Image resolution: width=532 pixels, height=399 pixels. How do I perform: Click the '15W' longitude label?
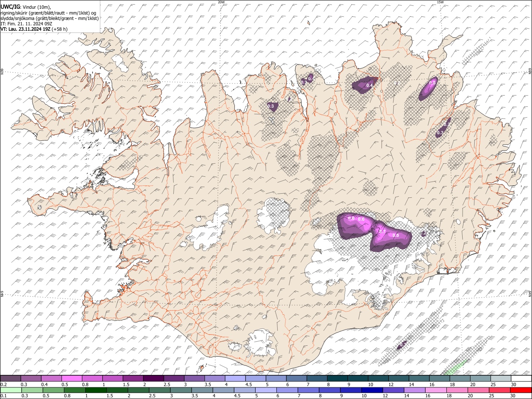click(441, 2)
